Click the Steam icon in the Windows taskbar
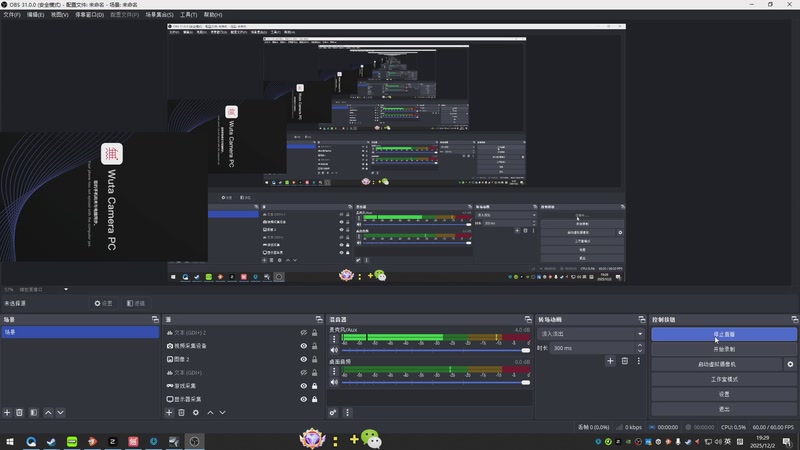 click(52, 441)
